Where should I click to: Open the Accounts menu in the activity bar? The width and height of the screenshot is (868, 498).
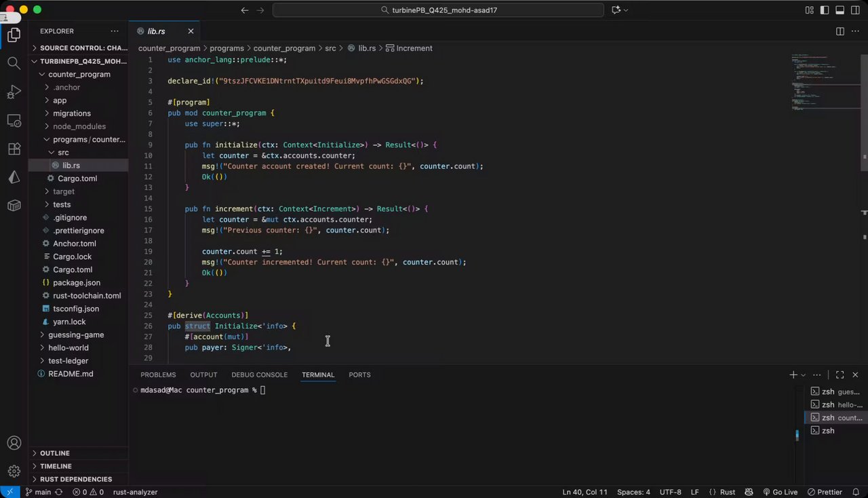[14, 443]
